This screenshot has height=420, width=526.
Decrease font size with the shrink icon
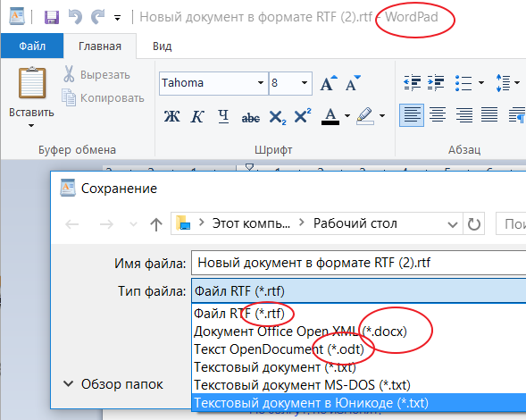click(x=353, y=83)
